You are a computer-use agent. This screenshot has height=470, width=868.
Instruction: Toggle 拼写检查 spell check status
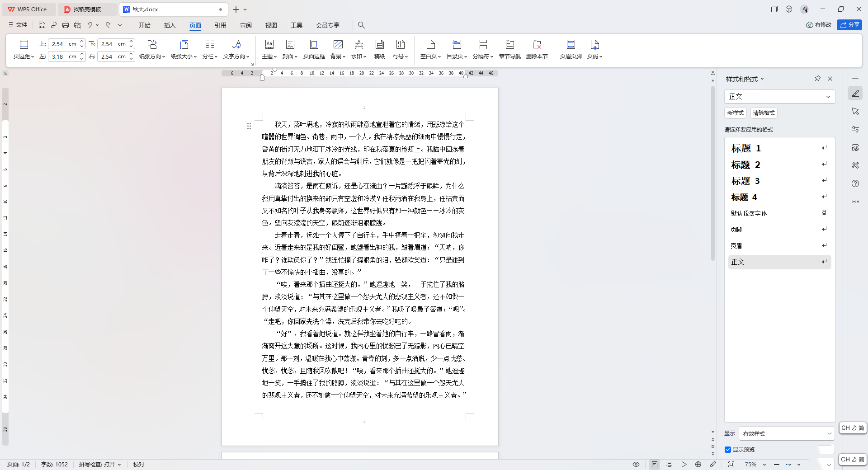tap(100, 465)
